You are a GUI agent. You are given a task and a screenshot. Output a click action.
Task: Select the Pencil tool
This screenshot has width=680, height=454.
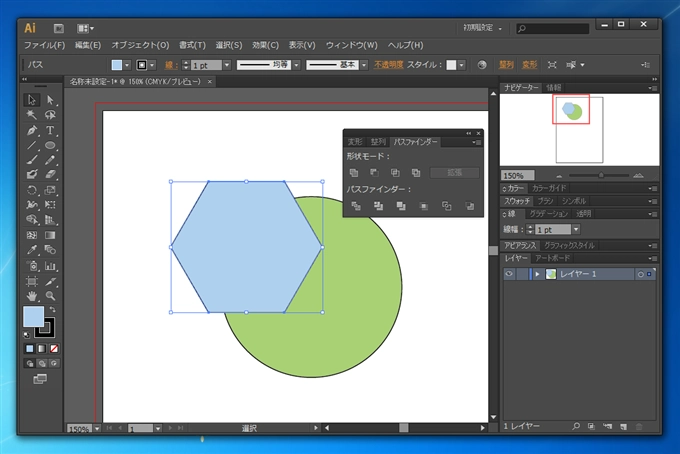click(50, 160)
